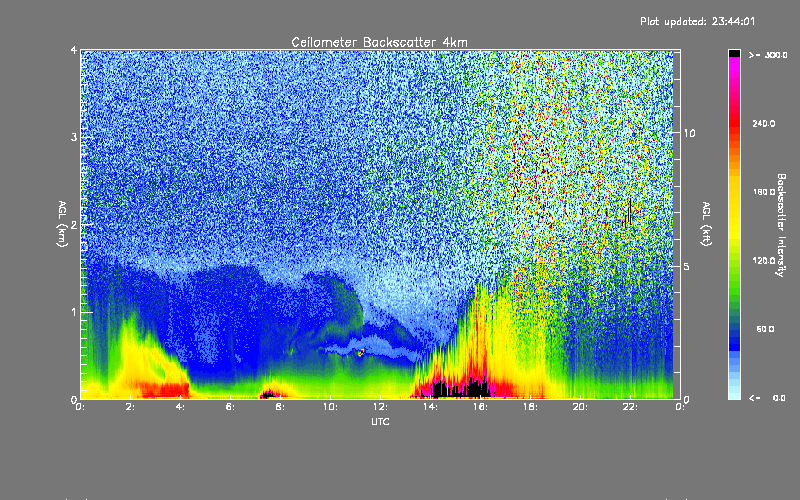Screen dimensions: 800x500
Task: Click the '240.0' colorbar label
Action: (764, 123)
